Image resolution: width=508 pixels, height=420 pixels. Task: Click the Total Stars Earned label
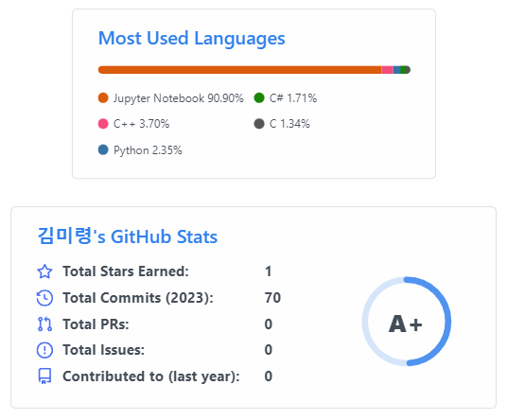[x=126, y=271]
